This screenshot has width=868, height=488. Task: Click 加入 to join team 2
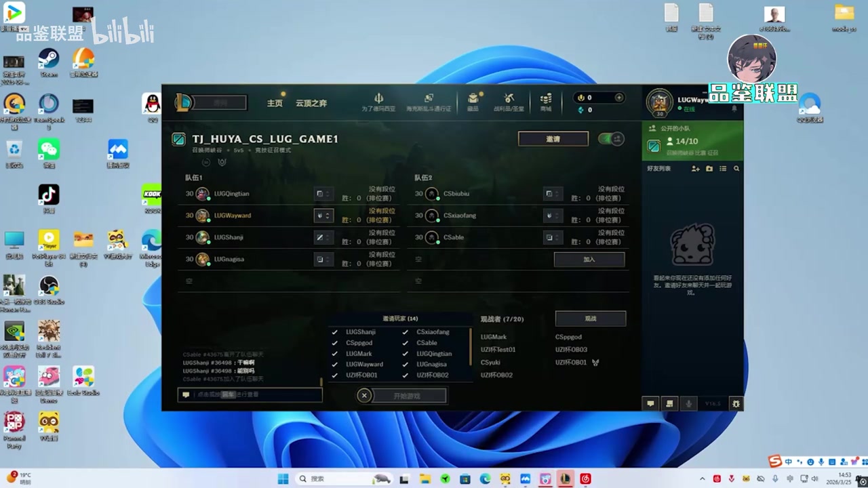[x=589, y=260]
